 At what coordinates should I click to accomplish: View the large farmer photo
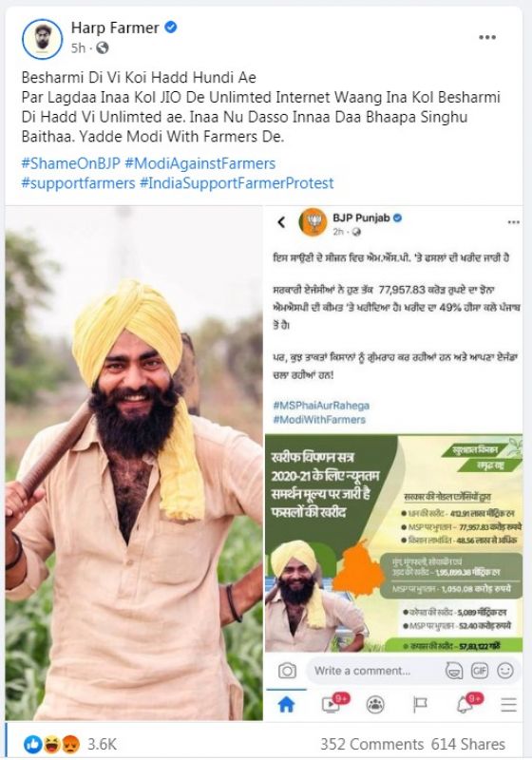pyautogui.click(x=134, y=463)
